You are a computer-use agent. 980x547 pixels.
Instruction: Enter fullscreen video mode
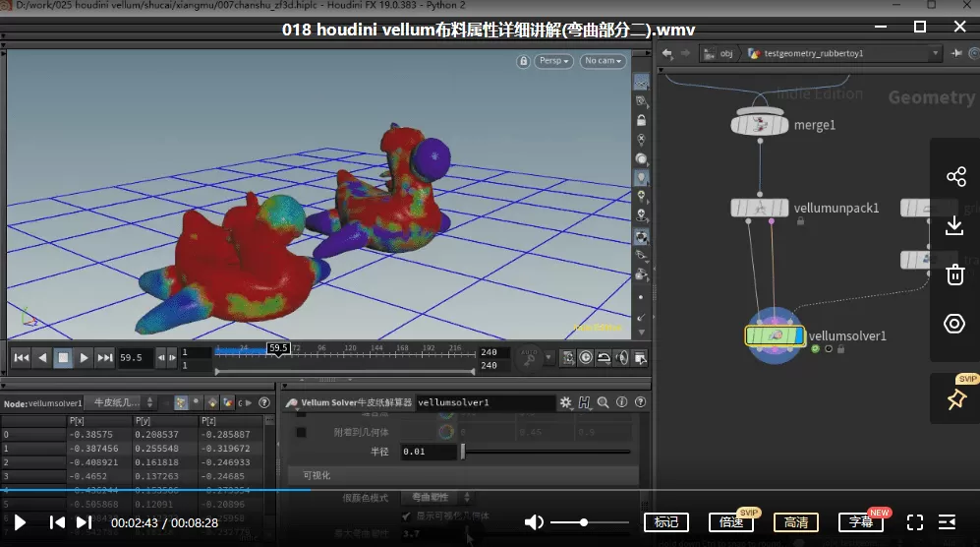914,522
